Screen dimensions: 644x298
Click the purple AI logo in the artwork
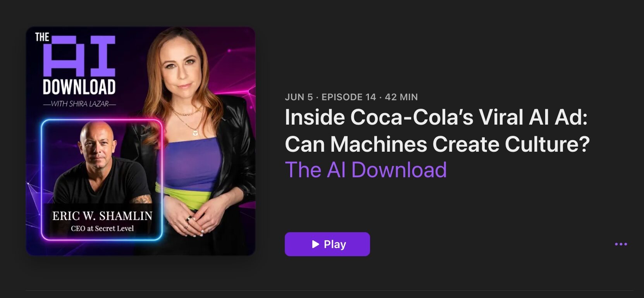[79, 56]
